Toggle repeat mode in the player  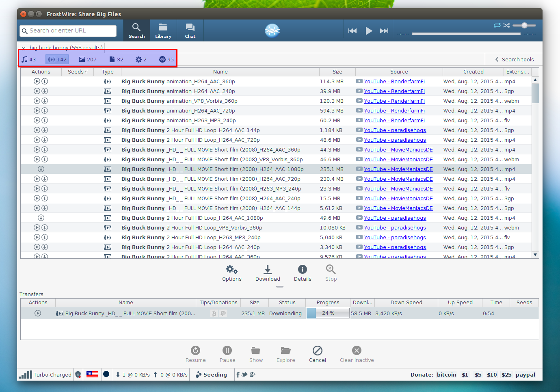pos(497,25)
